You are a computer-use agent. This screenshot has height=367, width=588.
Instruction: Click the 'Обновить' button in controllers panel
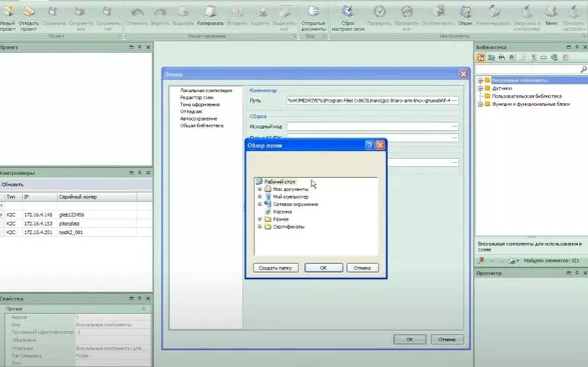click(x=12, y=184)
